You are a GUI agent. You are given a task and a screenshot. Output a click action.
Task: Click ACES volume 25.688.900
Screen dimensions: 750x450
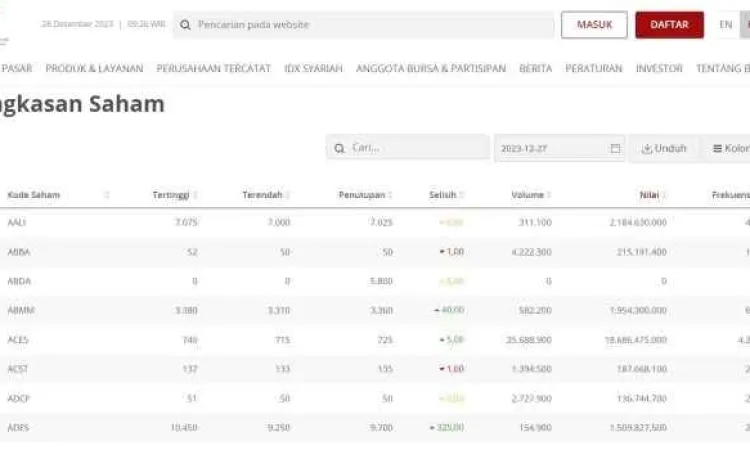(529, 340)
